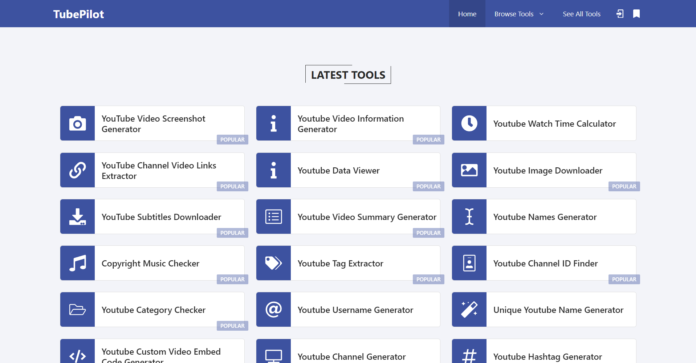Click the info icon beside Youtube Data Viewer
Image resolution: width=696 pixels, height=363 pixels.
273,170
